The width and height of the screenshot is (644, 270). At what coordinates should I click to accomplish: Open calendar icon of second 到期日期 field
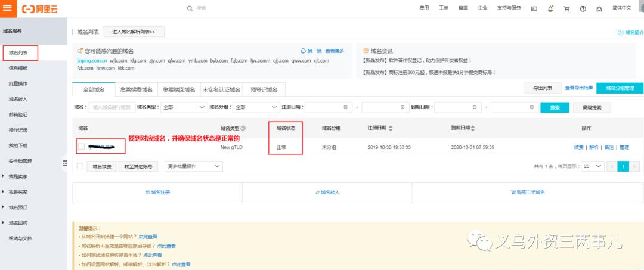coord(531,107)
